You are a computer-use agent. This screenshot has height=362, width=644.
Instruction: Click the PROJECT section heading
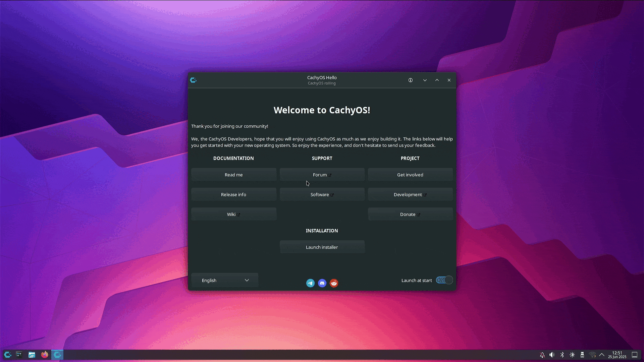point(410,158)
